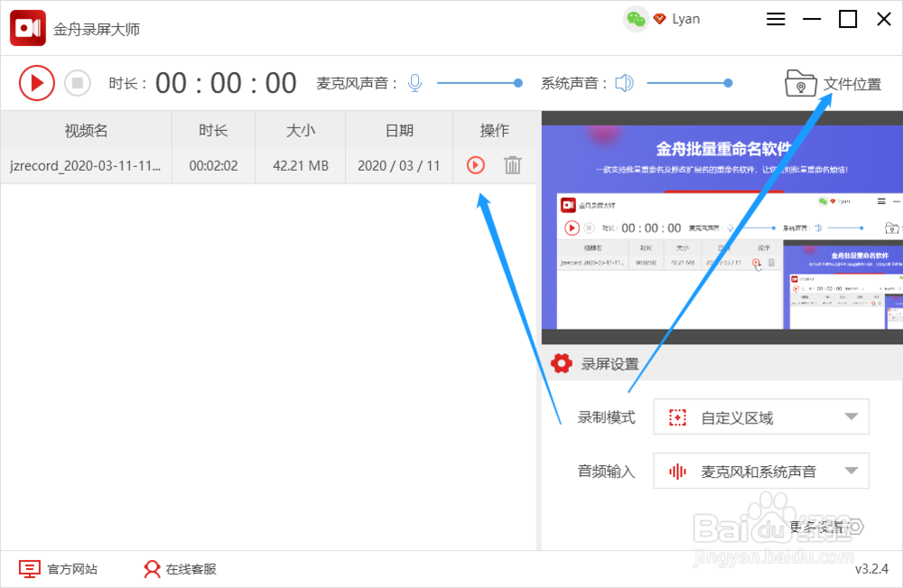Sort by the 大小 column header
Image resolution: width=903 pixels, height=588 pixels.
(301, 130)
